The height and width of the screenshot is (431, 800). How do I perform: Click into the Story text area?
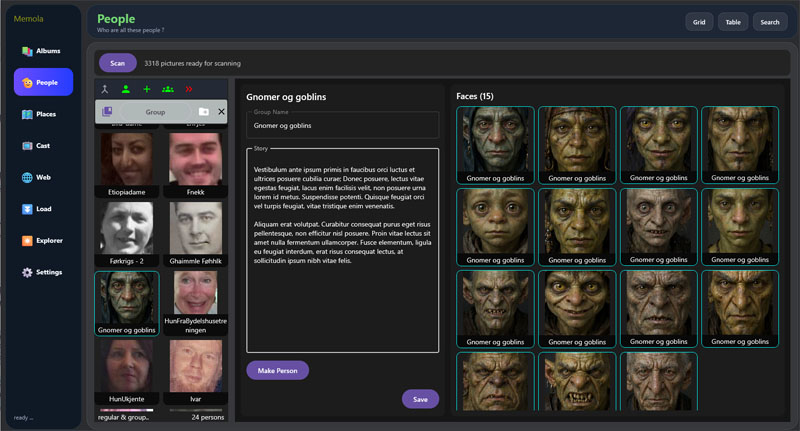pos(342,250)
